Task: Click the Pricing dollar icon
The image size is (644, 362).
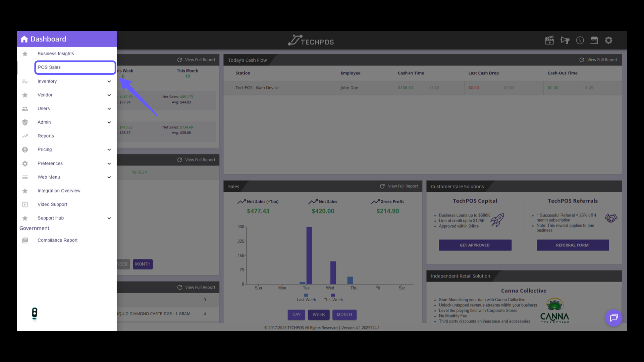Action: (x=25, y=150)
